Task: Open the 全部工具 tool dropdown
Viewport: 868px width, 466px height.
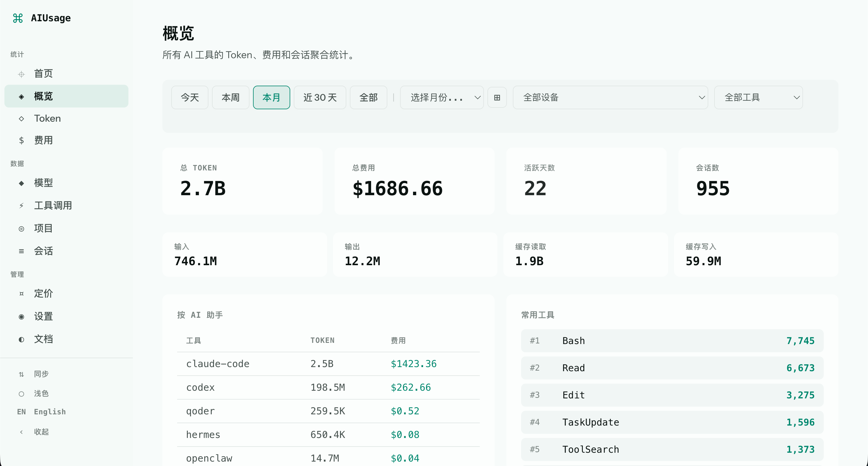Action: (x=758, y=97)
